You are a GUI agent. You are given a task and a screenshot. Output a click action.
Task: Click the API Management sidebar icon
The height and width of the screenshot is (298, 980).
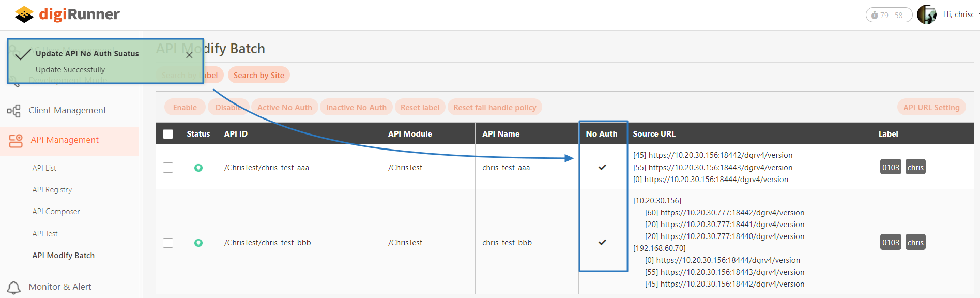[16, 140]
